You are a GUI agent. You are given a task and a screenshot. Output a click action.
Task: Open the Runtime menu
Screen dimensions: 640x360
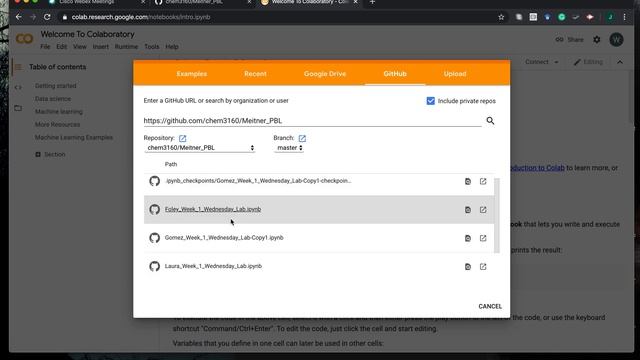tap(126, 47)
